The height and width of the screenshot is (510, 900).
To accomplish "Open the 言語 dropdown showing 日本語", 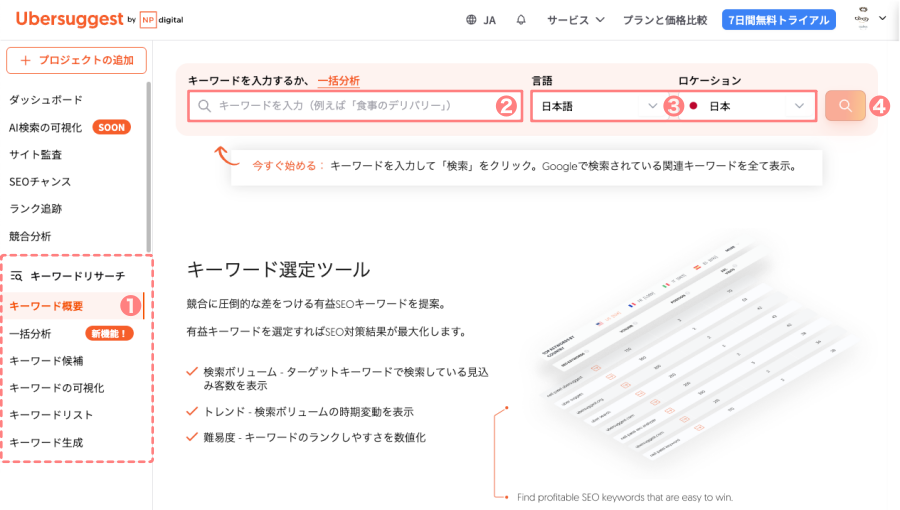I will pos(600,106).
